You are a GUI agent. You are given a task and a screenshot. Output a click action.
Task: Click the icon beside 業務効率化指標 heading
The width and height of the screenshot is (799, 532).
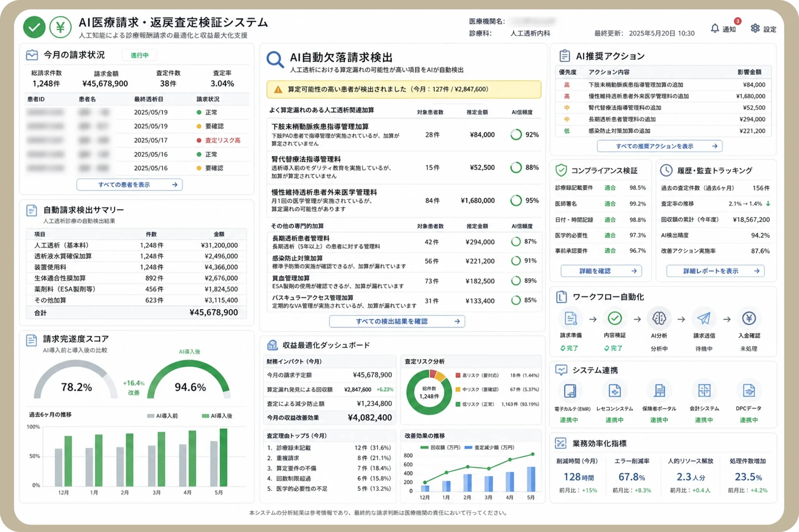561,443
